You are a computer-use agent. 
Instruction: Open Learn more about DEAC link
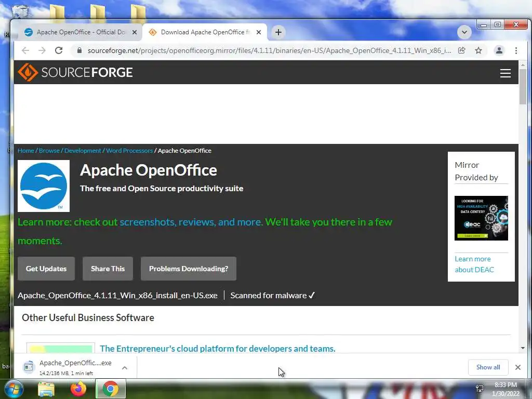pos(474,264)
